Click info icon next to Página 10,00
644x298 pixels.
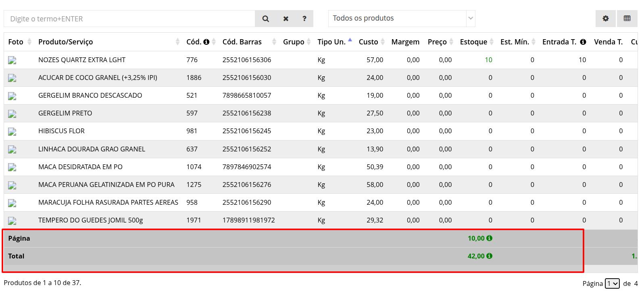[489, 238]
